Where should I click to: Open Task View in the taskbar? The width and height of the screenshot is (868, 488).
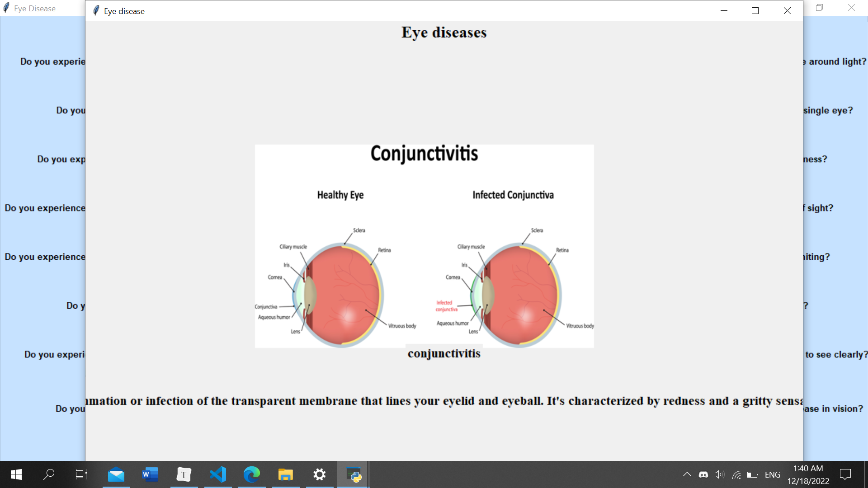coord(81,474)
